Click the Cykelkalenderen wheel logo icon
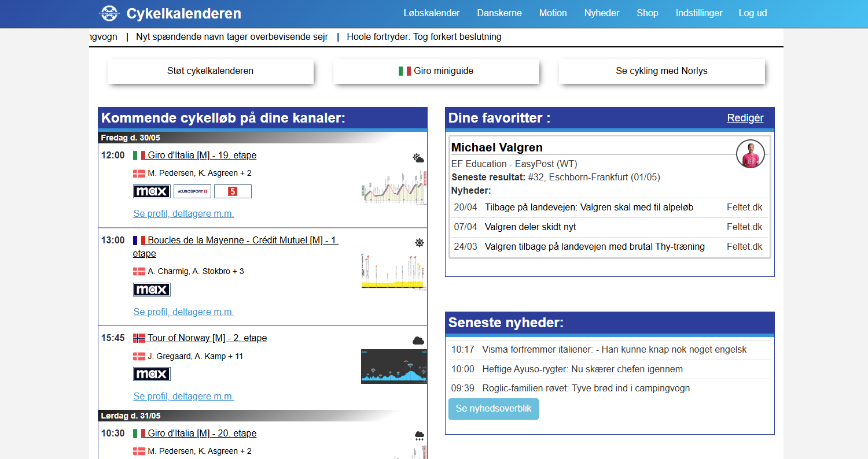 [109, 13]
